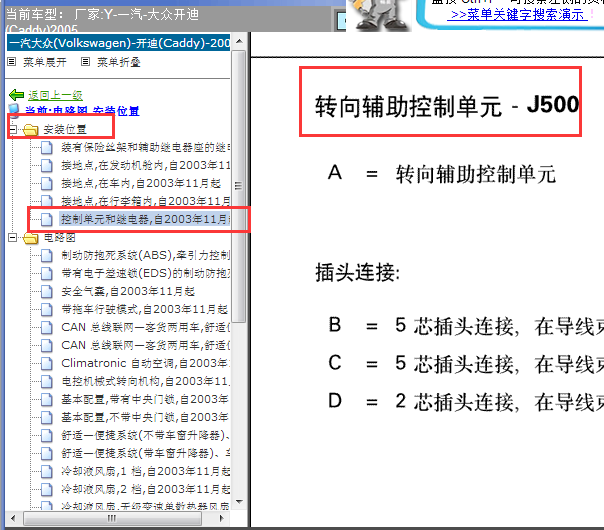Screen dimensions: 604x530
Task: Click document icon for 制动防抱死系统(ABS)
Action: (x=47, y=255)
